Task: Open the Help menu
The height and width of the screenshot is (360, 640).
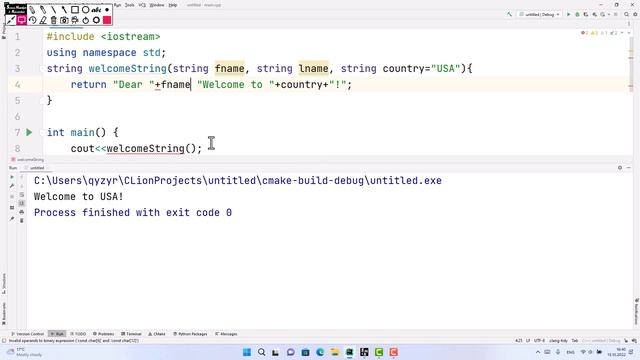Action: coord(173,5)
